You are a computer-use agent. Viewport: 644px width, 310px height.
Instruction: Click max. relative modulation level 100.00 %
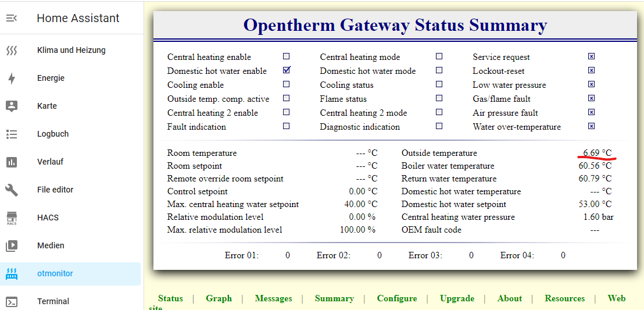point(357,230)
